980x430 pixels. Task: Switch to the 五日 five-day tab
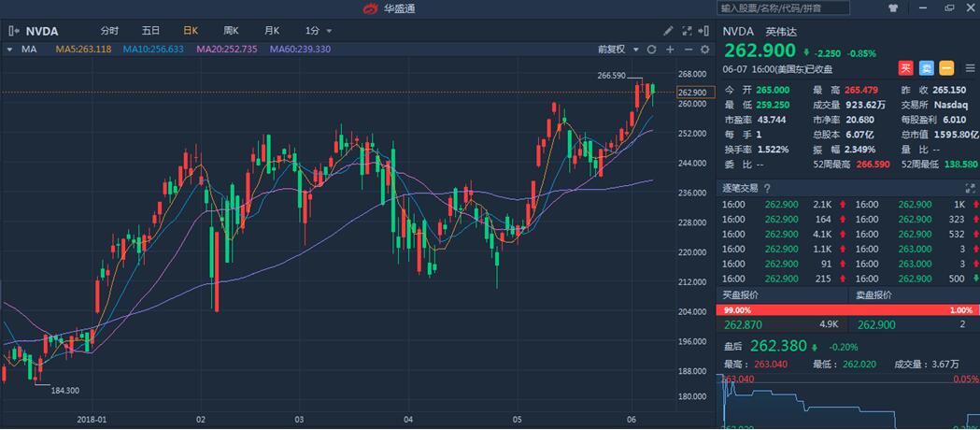(150, 31)
